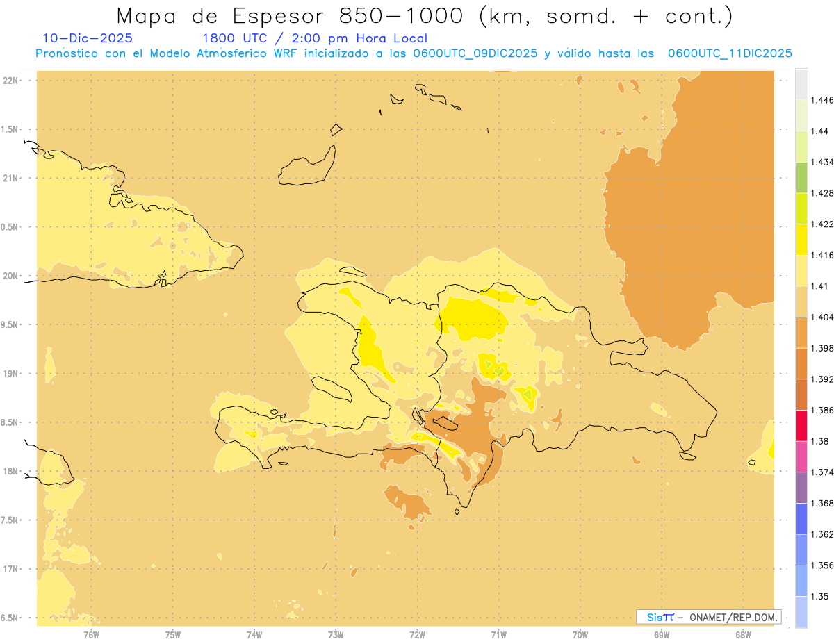
Task: Select the orange swatch between 1.398 and 1.404
Action: [x=801, y=333]
